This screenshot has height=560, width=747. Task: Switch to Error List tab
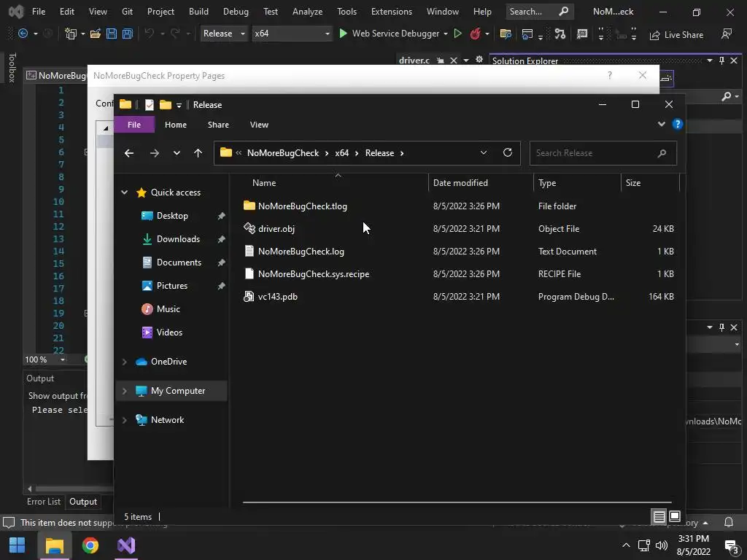[x=44, y=502]
